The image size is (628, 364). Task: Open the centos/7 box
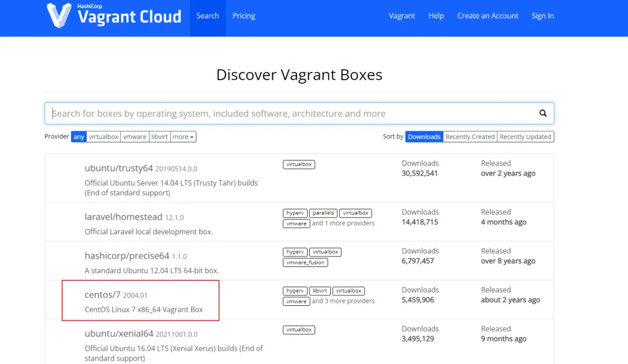coord(102,294)
